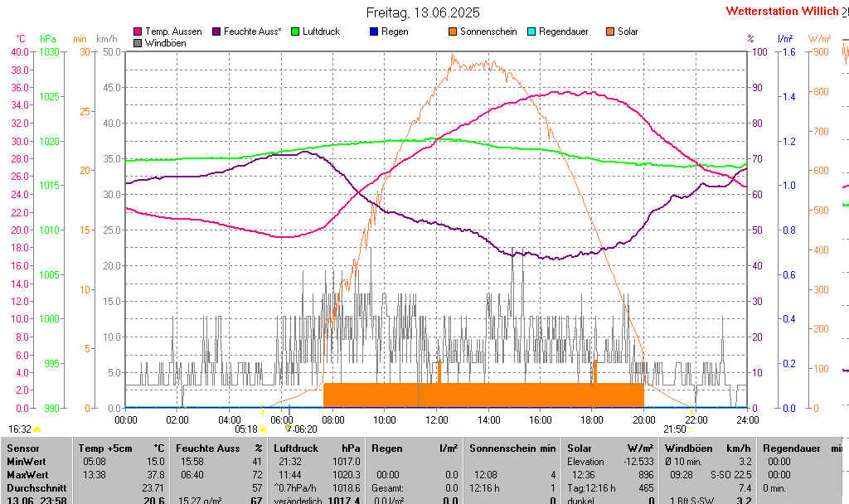Click the pink Temp. Aussen legend swatch
Screen dimensions: 849x504
[138, 32]
